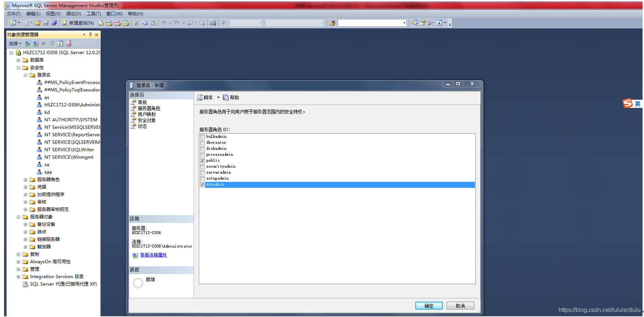This screenshot has height=317, width=644.
Task: Check the bulkadmin server role
Action: point(202,137)
